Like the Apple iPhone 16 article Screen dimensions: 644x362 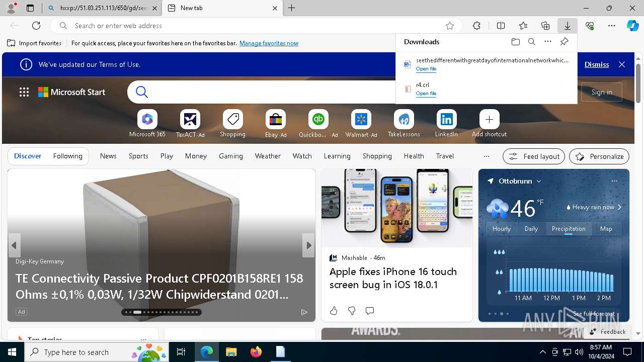tap(334, 311)
